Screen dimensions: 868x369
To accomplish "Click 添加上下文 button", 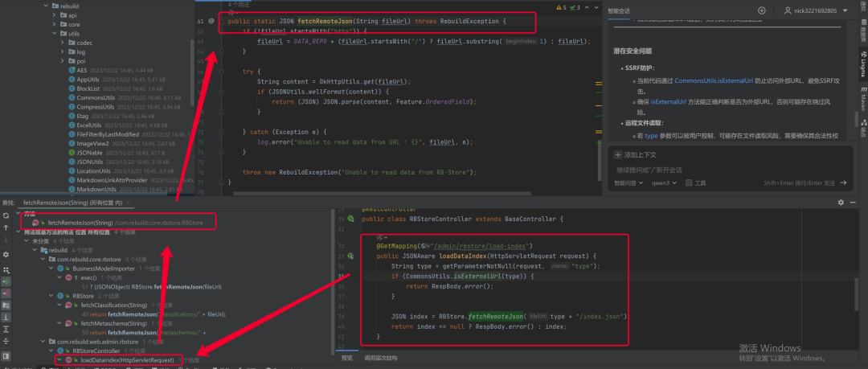I will pos(635,154).
